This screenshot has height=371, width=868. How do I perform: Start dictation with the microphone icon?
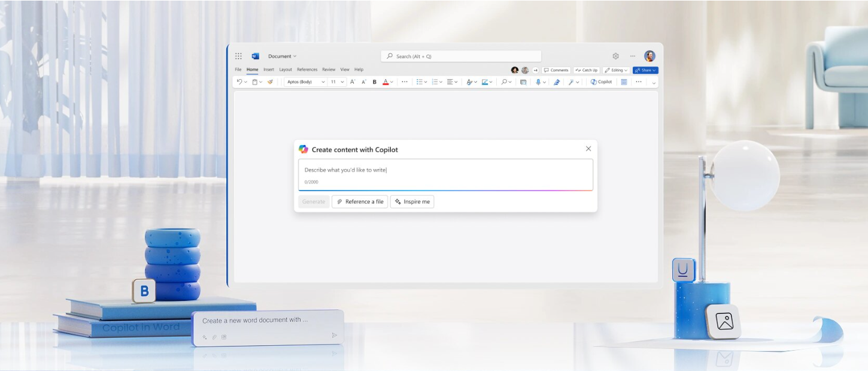tap(538, 82)
